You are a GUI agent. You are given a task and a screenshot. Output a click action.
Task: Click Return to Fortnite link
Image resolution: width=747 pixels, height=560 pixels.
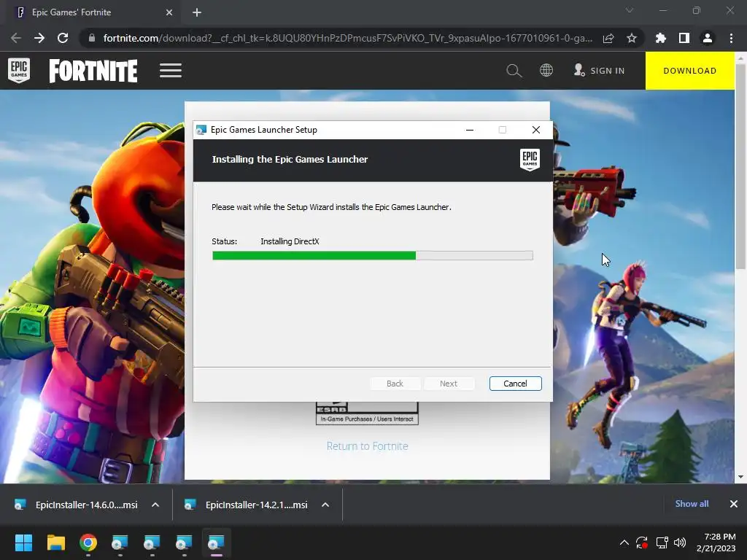[368, 446]
